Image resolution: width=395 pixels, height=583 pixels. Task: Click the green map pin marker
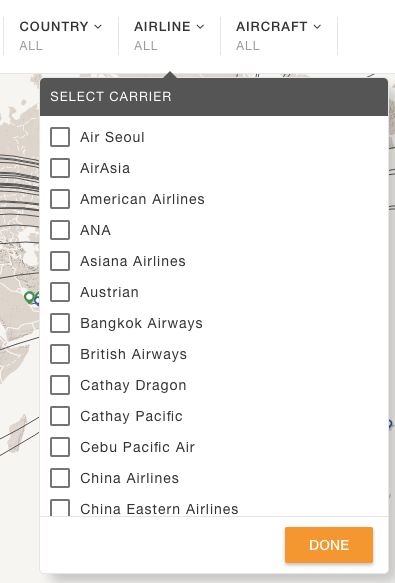pos(29,297)
